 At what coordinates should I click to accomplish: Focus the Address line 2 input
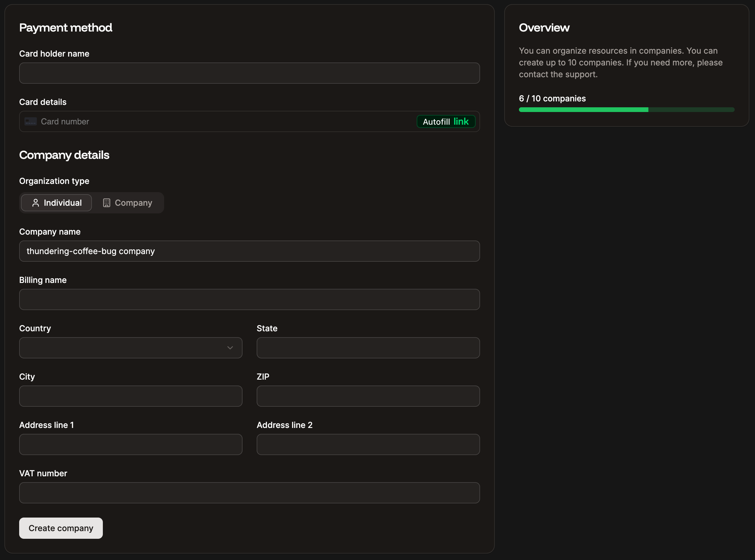coord(368,444)
